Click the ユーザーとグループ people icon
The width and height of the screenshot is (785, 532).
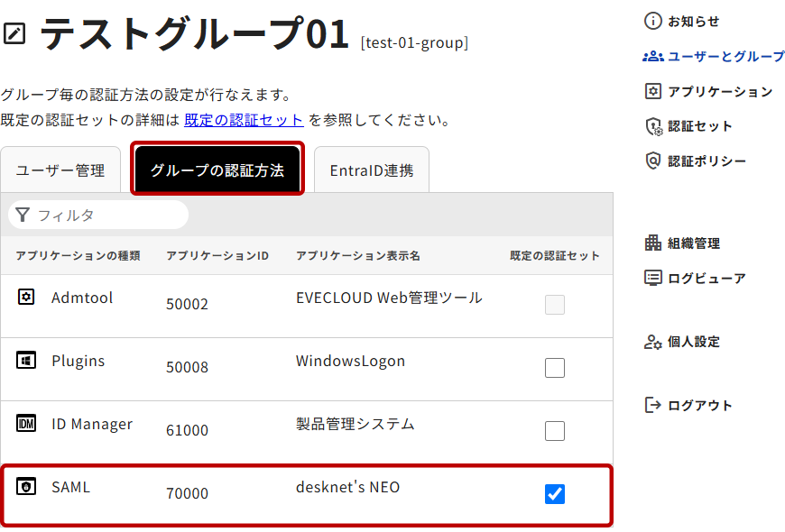[653, 56]
